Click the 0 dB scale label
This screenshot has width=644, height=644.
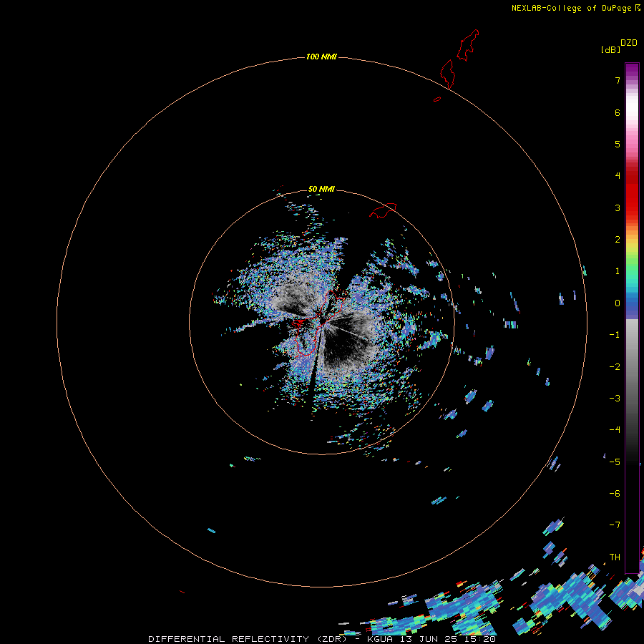click(x=618, y=303)
